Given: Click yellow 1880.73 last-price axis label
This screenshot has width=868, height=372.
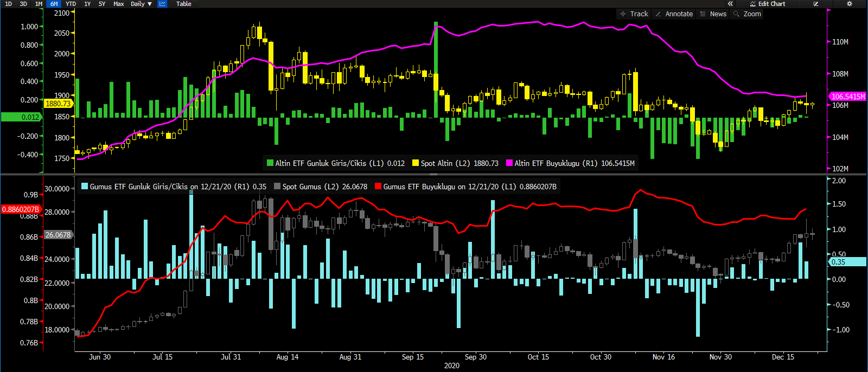Looking at the screenshot, I should coord(58,104).
